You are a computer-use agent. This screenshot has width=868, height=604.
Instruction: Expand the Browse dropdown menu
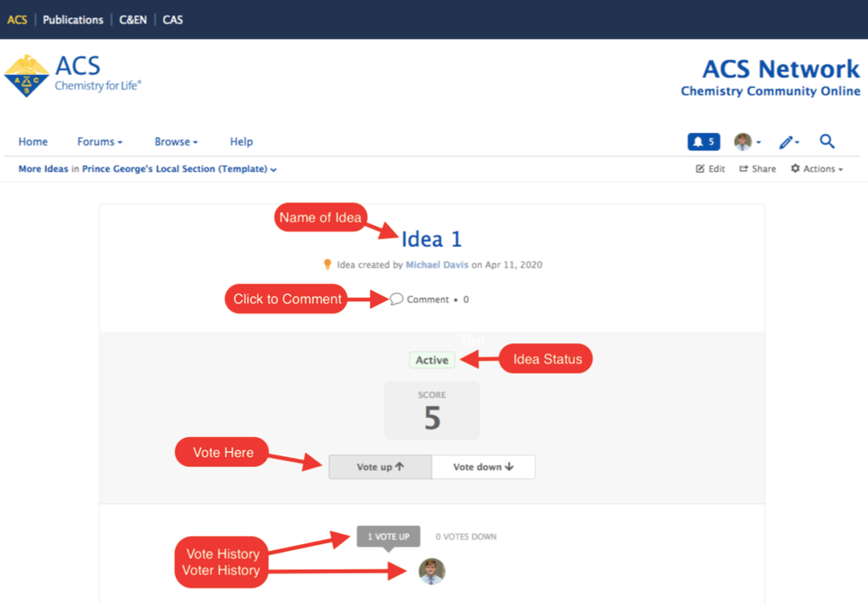(x=176, y=142)
